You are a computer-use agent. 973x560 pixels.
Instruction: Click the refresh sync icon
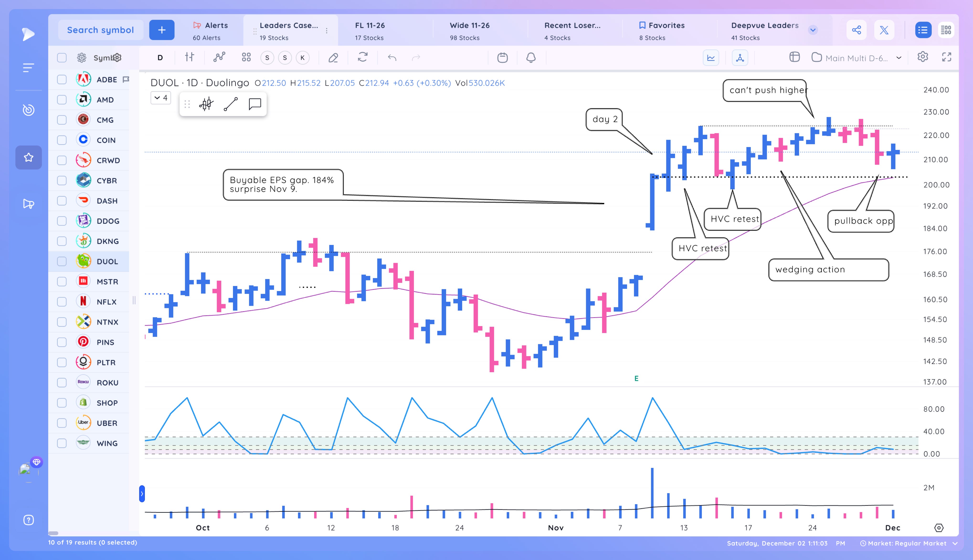(363, 57)
